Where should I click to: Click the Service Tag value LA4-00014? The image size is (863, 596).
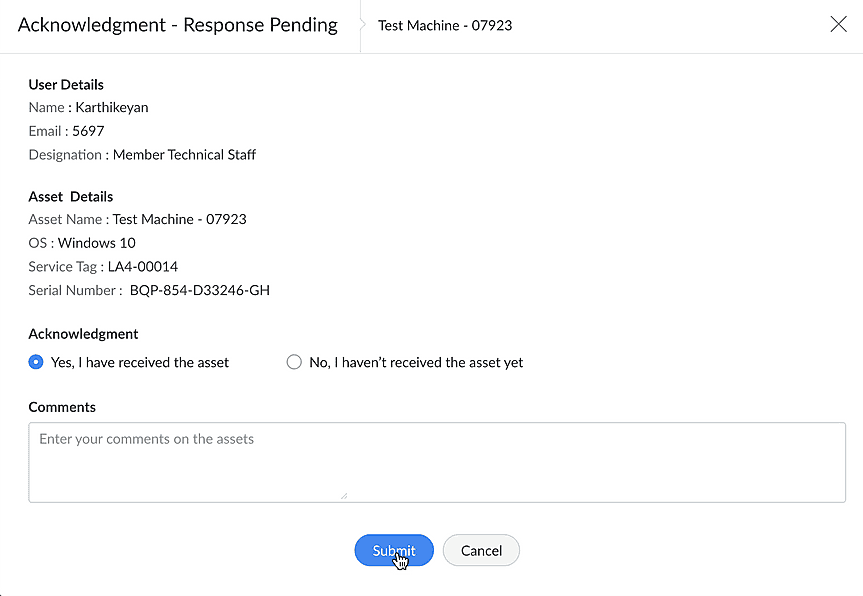(x=143, y=267)
